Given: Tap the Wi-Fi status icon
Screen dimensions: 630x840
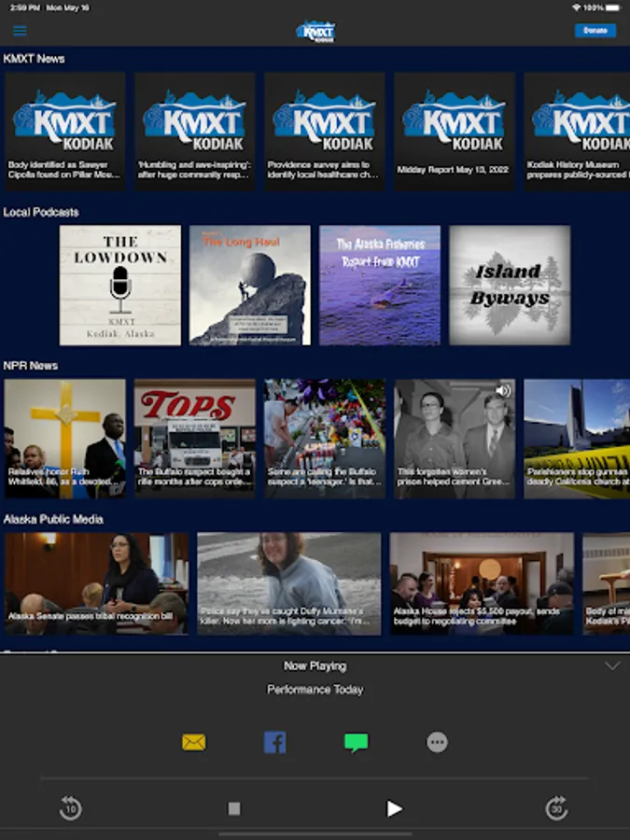Looking at the screenshot, I should click(576, 7).
